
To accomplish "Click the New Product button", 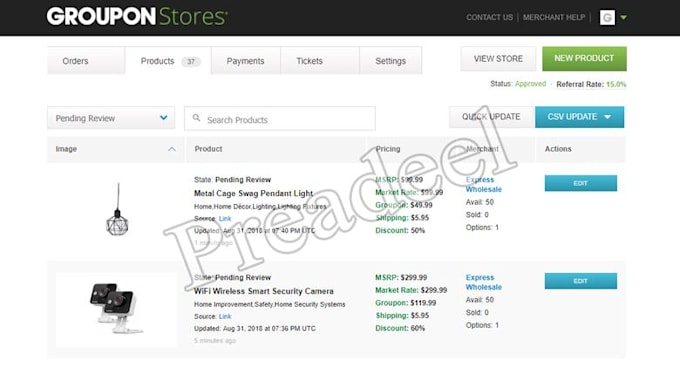I will (x=584, y=59).
